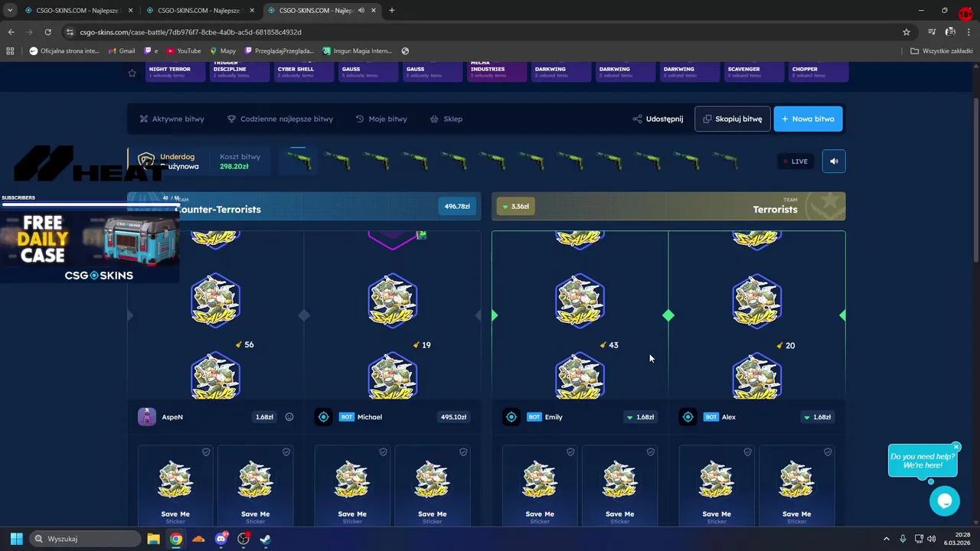Open emoji reaction icon next to AspeN
This screenshot has width=980, height=551.
coord(289,417)
